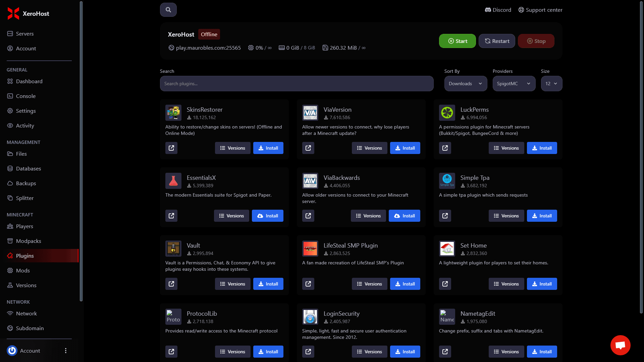Open ViaVersion external link icon
644x362 pixels.
(308, 148)
